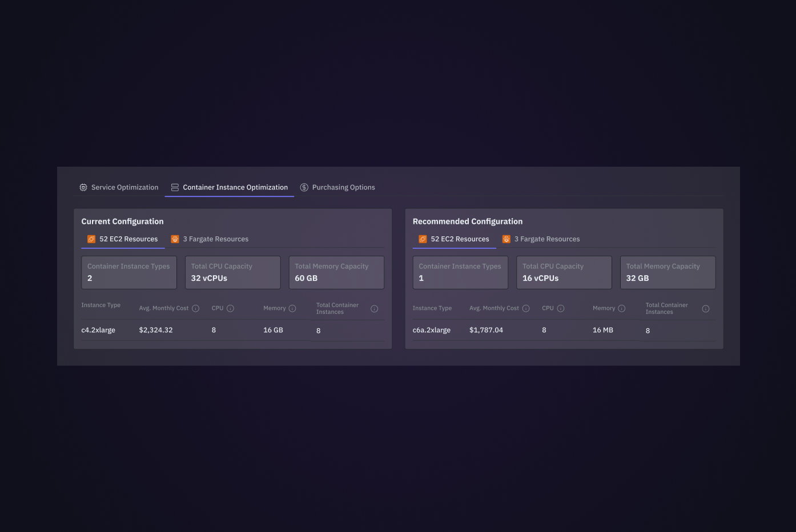796x532 pixels.
Task: Click the c6a.2xlarge instance row
Action: (x=564, y=330)
